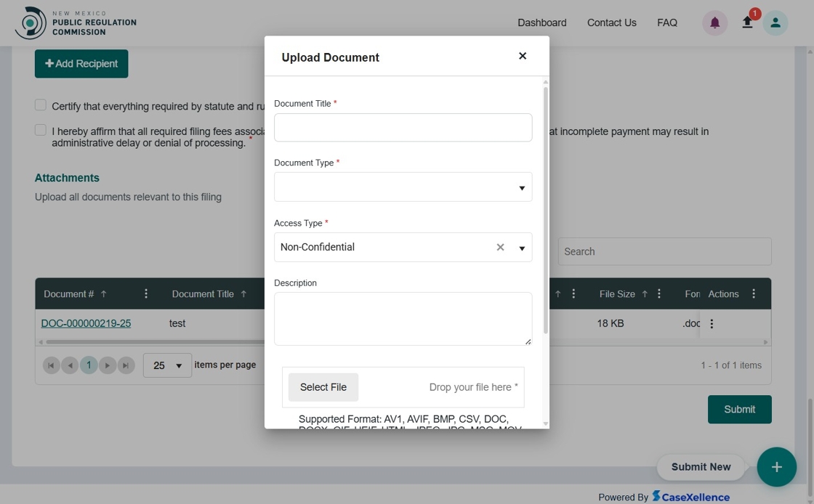Sort by File Size arrow
Screen dimensions: 814x504
point(645,294)
